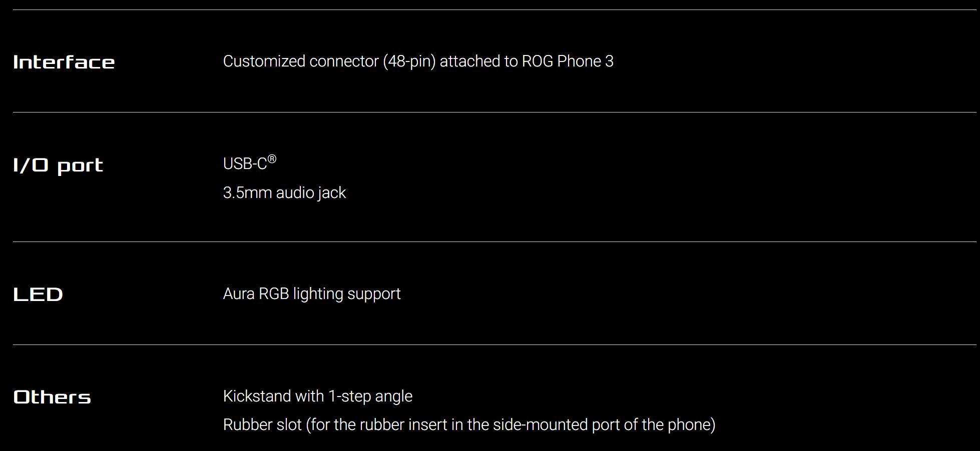Select the I/O port row heading

(58, 165)
